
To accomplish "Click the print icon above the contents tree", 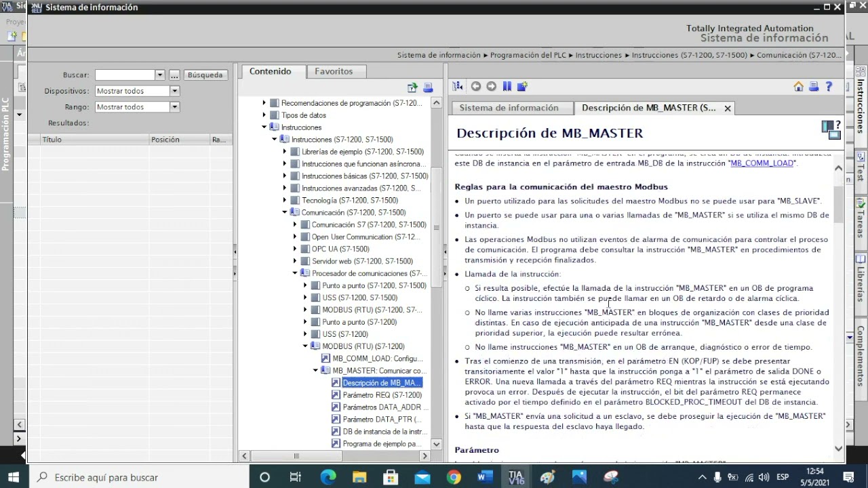I will (x=428, y=87).
